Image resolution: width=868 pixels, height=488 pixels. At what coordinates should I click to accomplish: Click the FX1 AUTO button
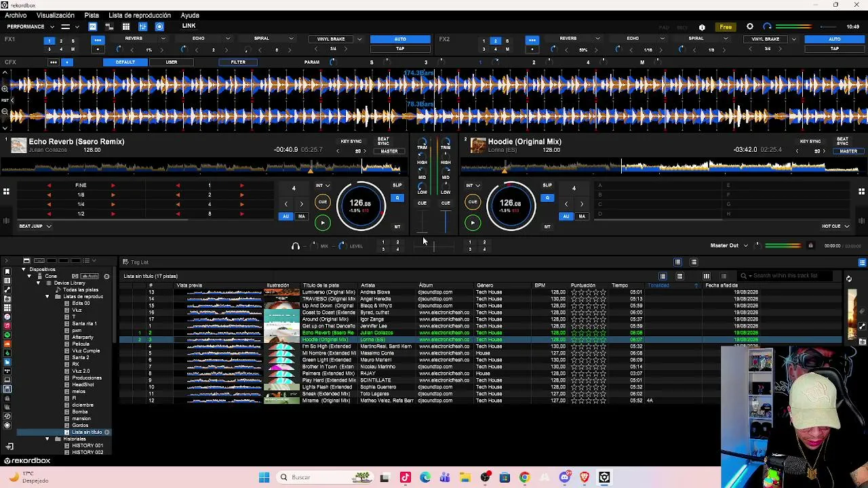tap(400, 39)
